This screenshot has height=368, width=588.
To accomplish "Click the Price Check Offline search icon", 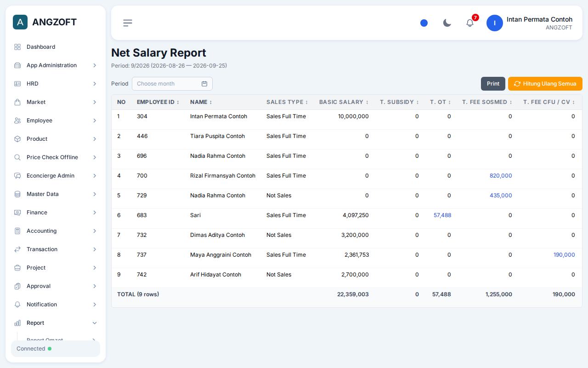I will coord(17,157).
